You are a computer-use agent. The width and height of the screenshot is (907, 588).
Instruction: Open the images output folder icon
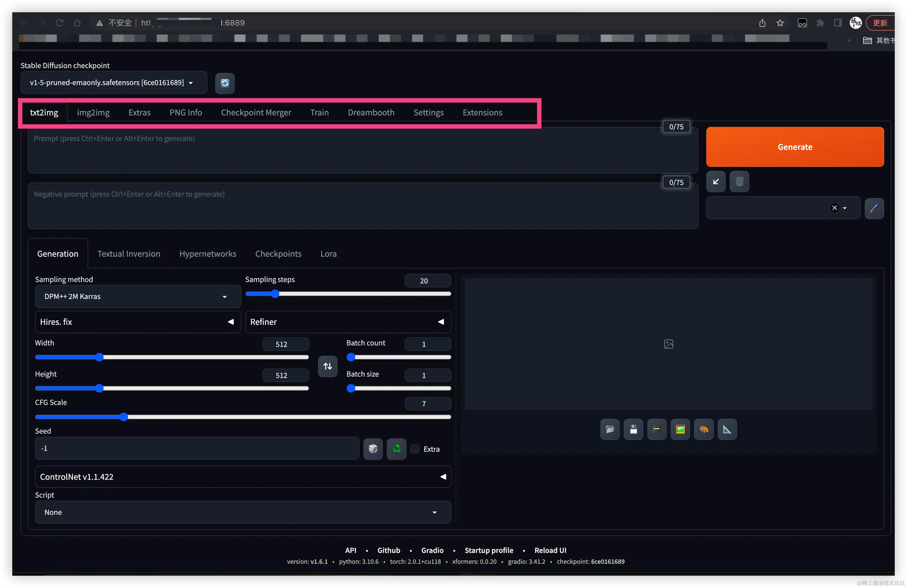(609, 430)
